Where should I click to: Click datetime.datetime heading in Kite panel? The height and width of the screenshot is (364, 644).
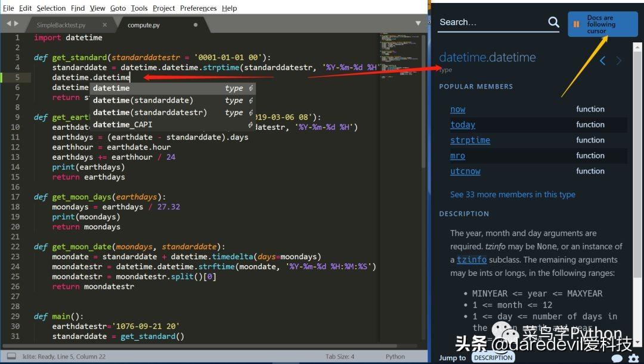tap(488, 57)
